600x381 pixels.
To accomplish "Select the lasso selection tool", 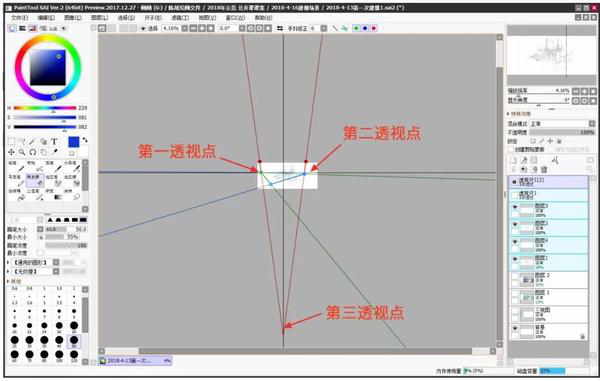I will pos(22,142).
